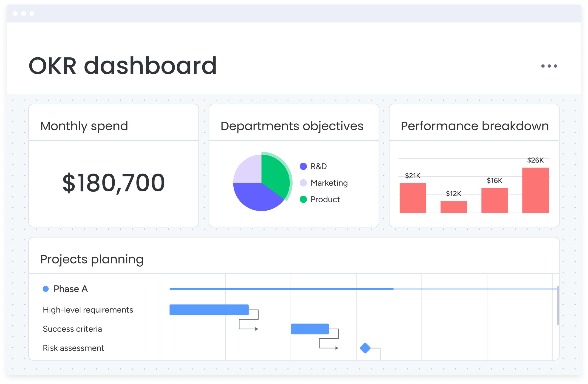This screenshot has width=588, height=384.
Task: Click the Product legend color dot
Action: point(303,199)
